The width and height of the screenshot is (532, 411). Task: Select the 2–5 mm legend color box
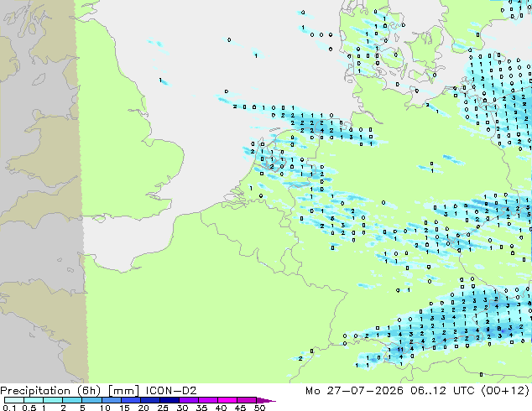pos(72,400)
